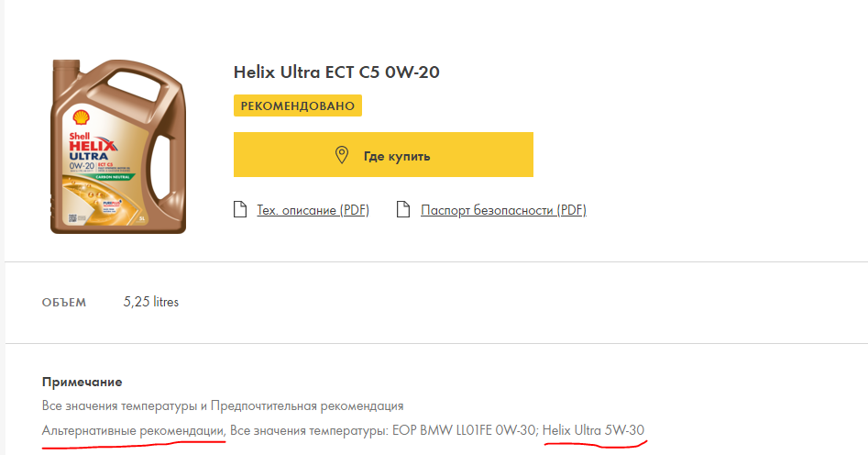868x455 pixels.
Task: Click the ОБЪЕМ label
Action: pyautogui.click(x=64, y=303)
